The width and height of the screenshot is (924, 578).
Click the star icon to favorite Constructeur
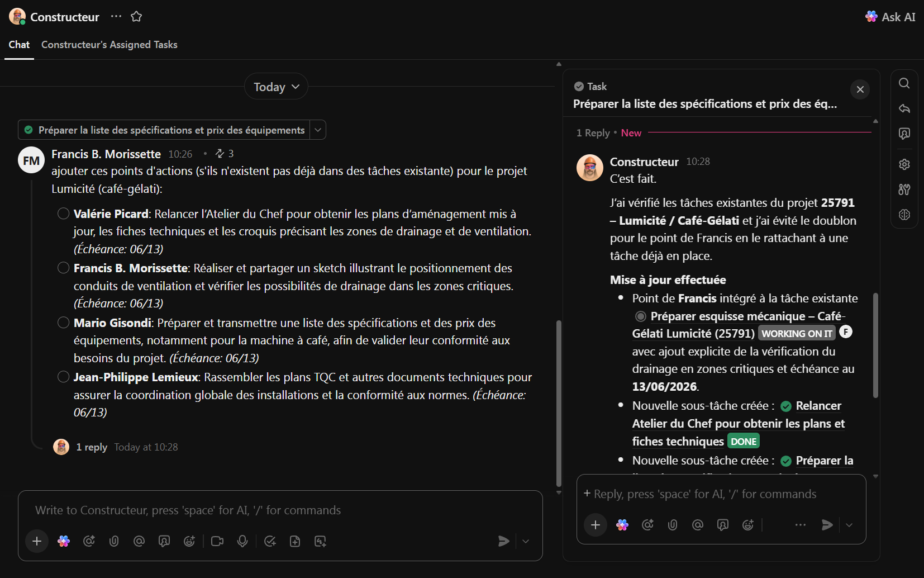tap(136, 17)
